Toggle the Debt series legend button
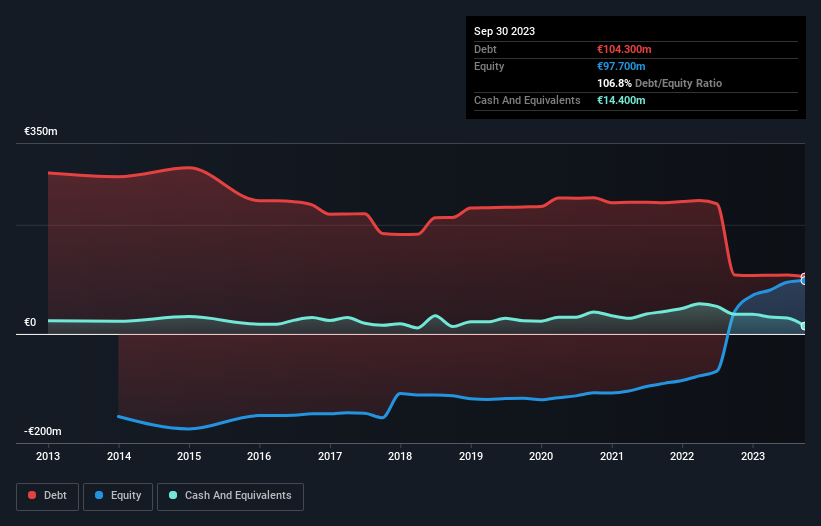 (48, 496)
